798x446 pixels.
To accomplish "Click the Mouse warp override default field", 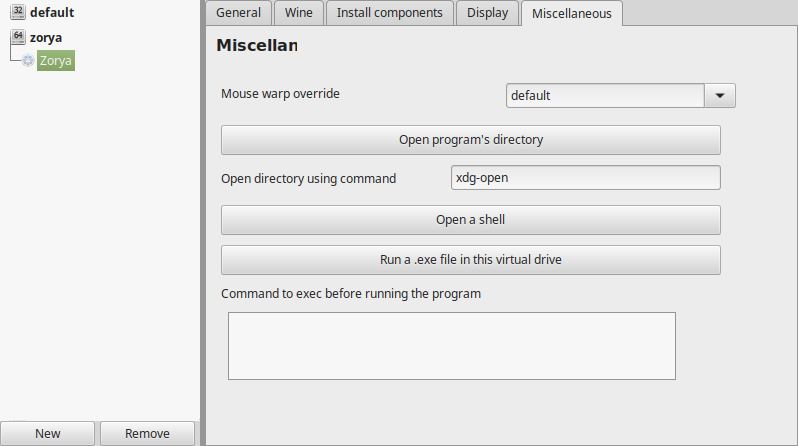I will click(x=605, y=96).
